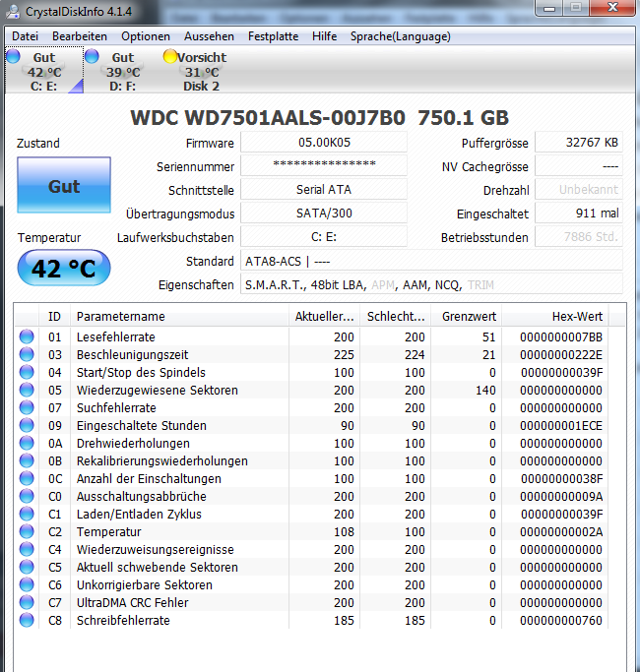Click status orb in UltraDMA CRC Fehler row
Image resolution: width=640 pixels, height=672 pixels.
[x=27, y=602]
